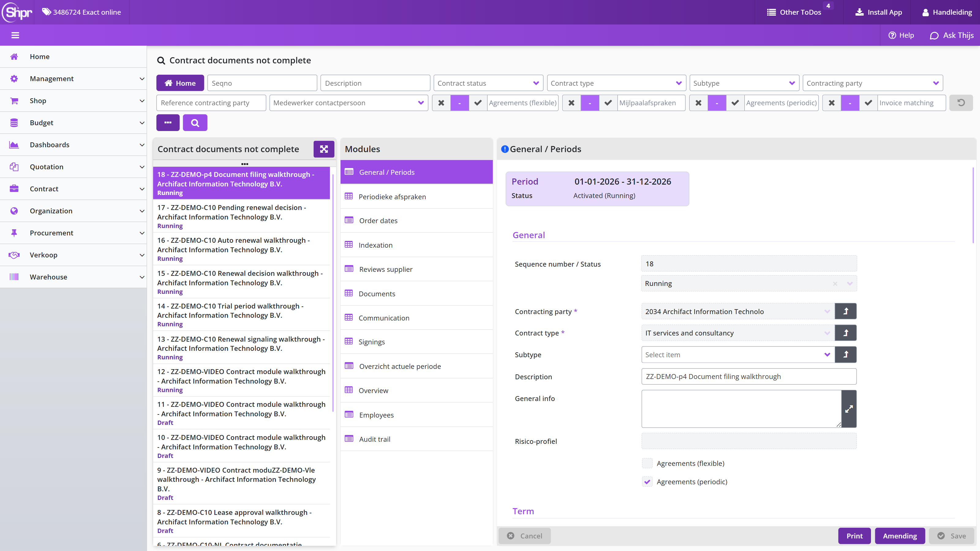
Task: Click the purple Home filter button
Action: (x=180, y=83)
